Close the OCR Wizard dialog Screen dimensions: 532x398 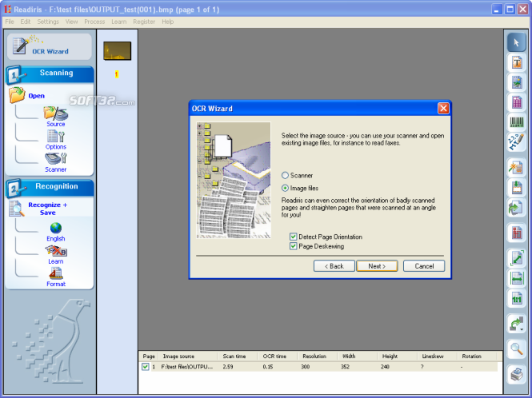(443, 109)
